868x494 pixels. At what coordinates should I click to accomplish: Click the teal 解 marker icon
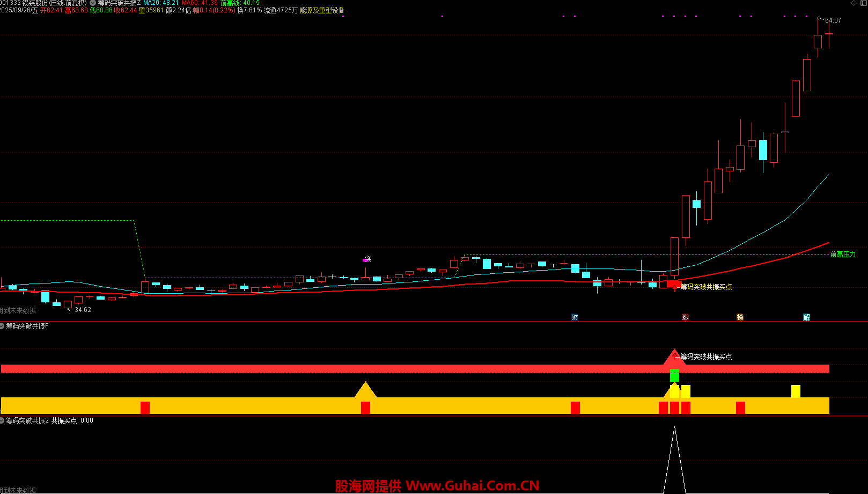click(806, 317)
